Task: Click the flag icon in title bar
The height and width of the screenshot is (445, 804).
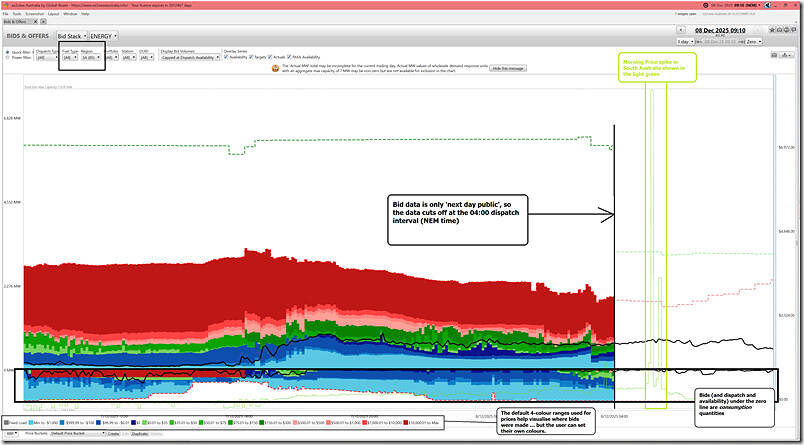Action: tap(767, 5)
